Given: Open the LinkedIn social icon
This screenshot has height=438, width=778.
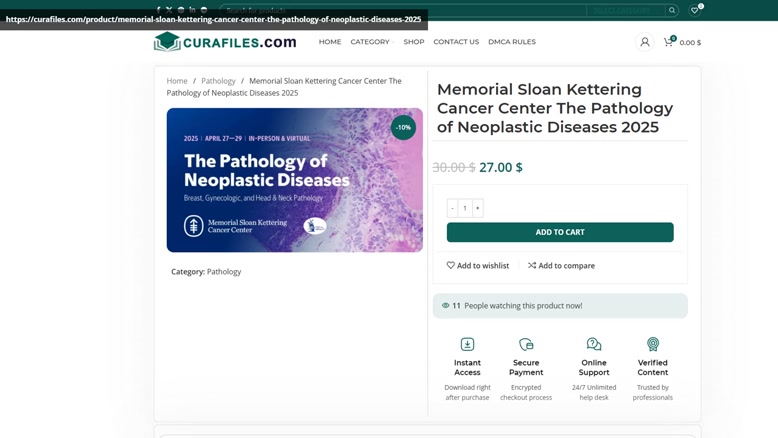Looking at the screenshot, I should (192, 9).
